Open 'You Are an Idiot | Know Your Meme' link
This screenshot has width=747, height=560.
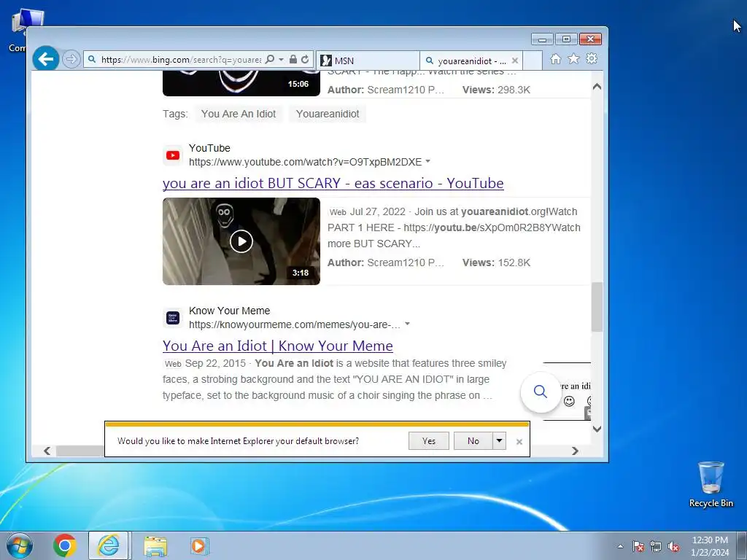(x=278, y=346)
